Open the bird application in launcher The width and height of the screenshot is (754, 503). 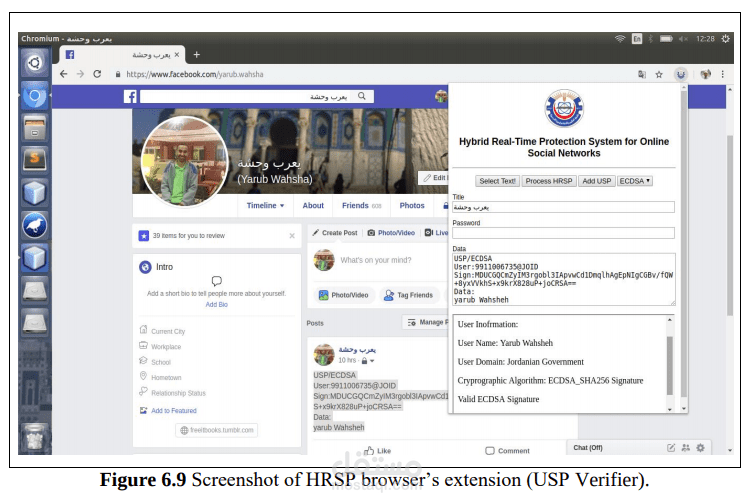point(35,225)
